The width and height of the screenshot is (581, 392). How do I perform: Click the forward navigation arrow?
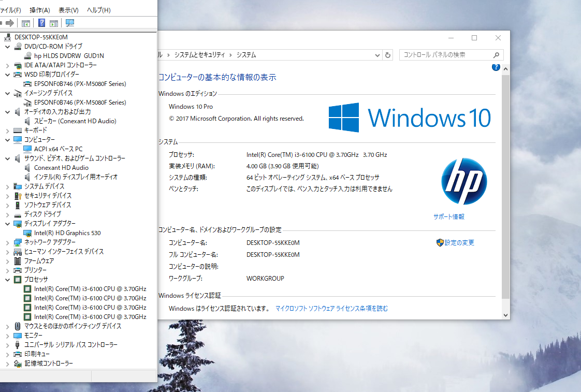coord(10,23)
